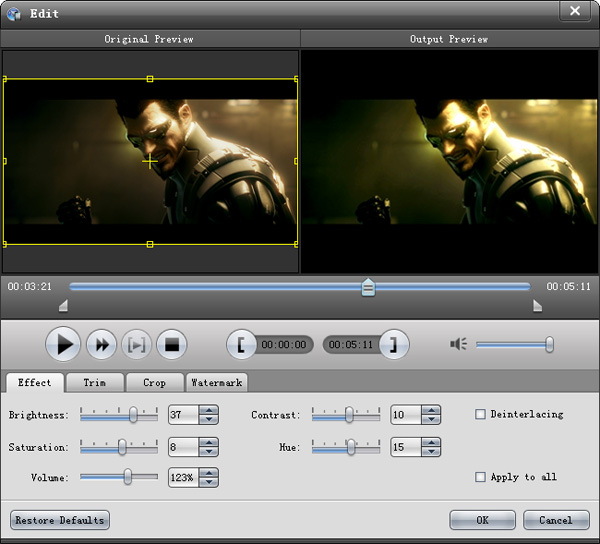The width and height of the screenshot is (600, 544).
Task: Set start point with left bracket button
Action: [x=241, y=345]
